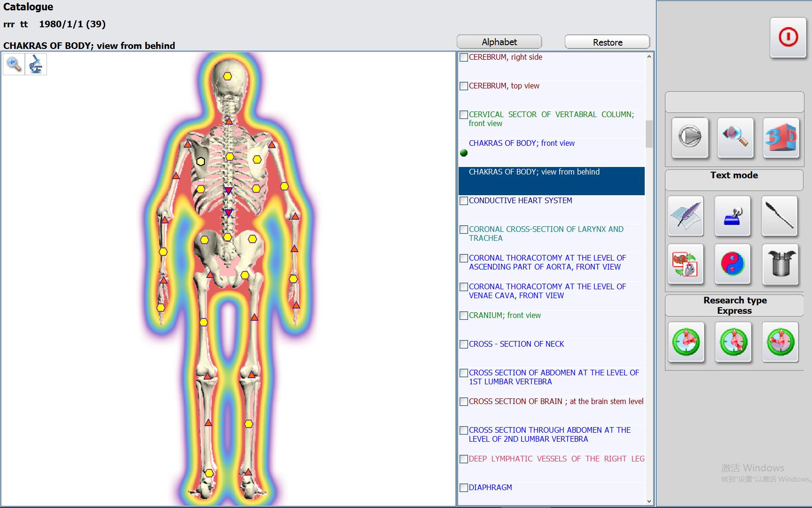Click the first green circular Express research icon
Screen dimensions: 812x508
(686, 342)
